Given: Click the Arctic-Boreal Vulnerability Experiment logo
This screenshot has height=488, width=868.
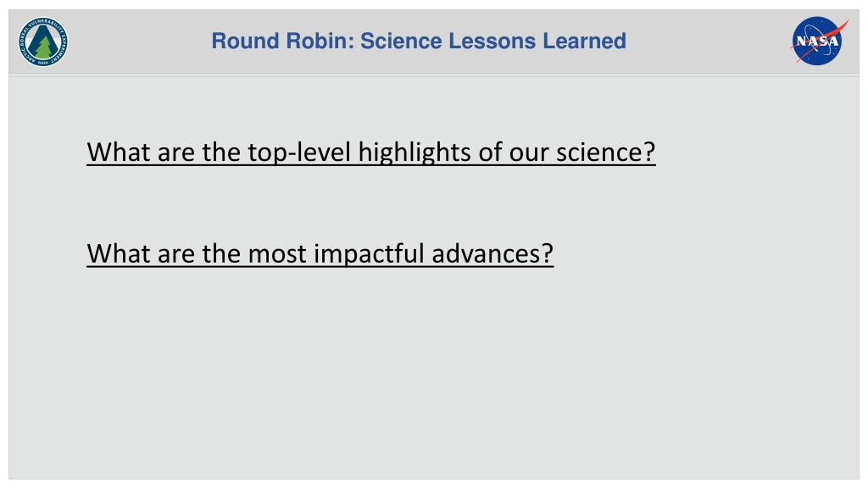Looking at the screenshot, I should click(x=43, y=42).
